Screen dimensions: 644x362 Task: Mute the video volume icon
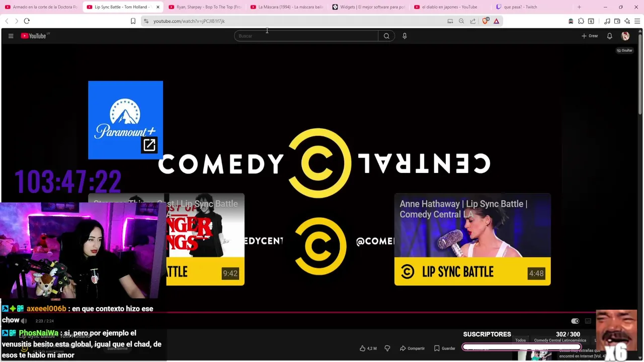click(24, 321)
